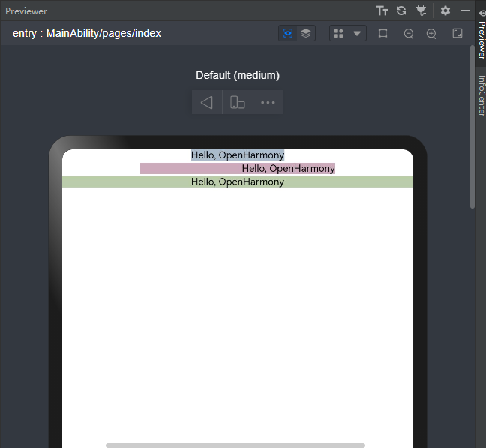486x448 pixels.
Task: Fit preview to window icon
Action: (x=457, y=33)
